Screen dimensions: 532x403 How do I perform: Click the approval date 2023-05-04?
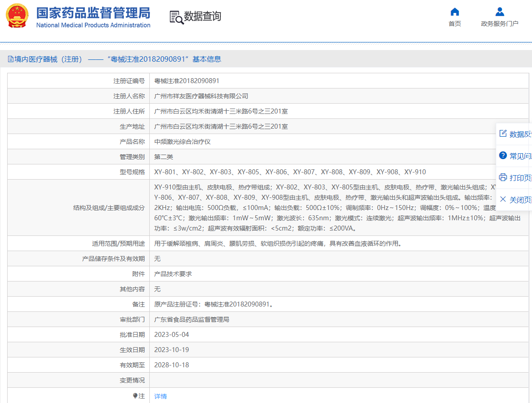pyautogui.click(x=171, y=335)
